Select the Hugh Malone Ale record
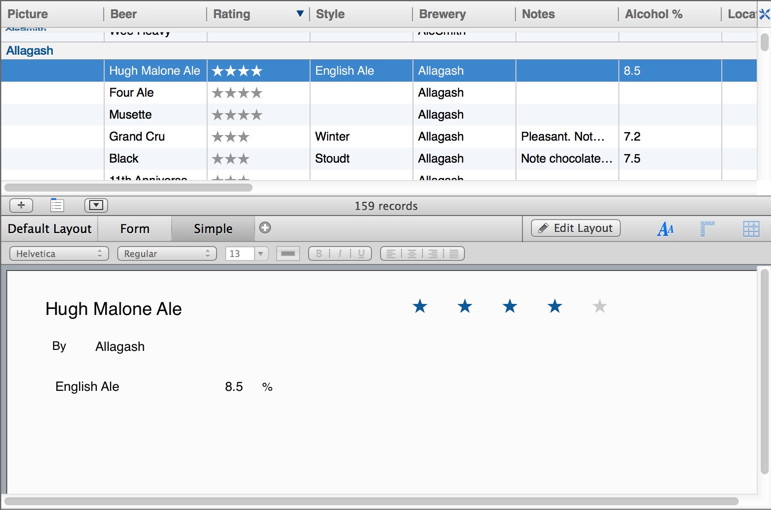Viewport: 771px width, 510px height. click(x=379, y=71)
